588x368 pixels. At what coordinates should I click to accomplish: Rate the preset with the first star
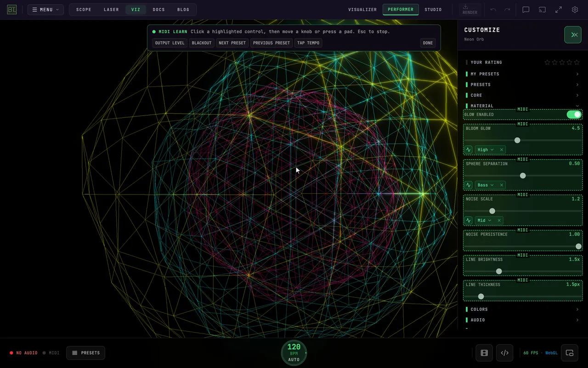pyautogui.click(x=547, y=63)
